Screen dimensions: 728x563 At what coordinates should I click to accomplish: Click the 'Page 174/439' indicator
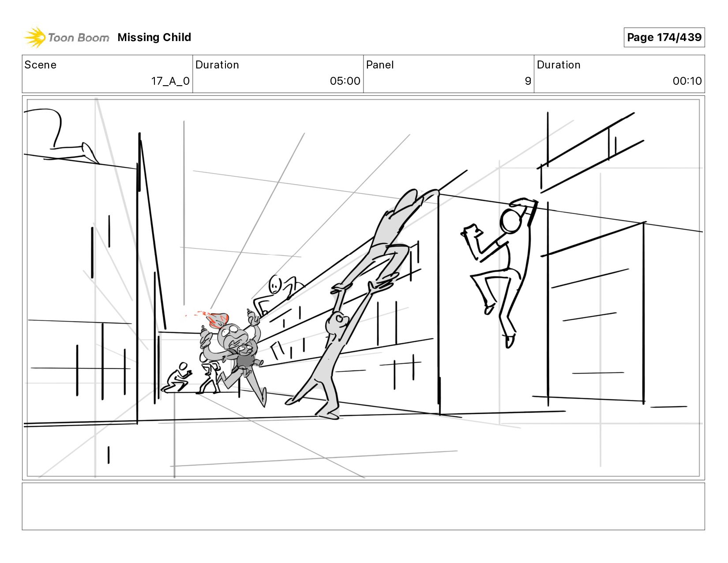(664, 38)
